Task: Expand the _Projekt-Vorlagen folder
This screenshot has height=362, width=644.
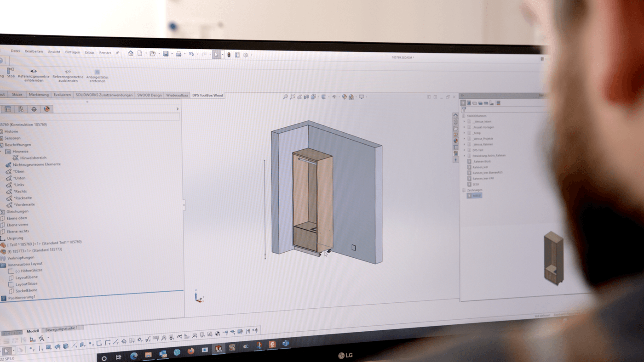Action: [464, 127]
